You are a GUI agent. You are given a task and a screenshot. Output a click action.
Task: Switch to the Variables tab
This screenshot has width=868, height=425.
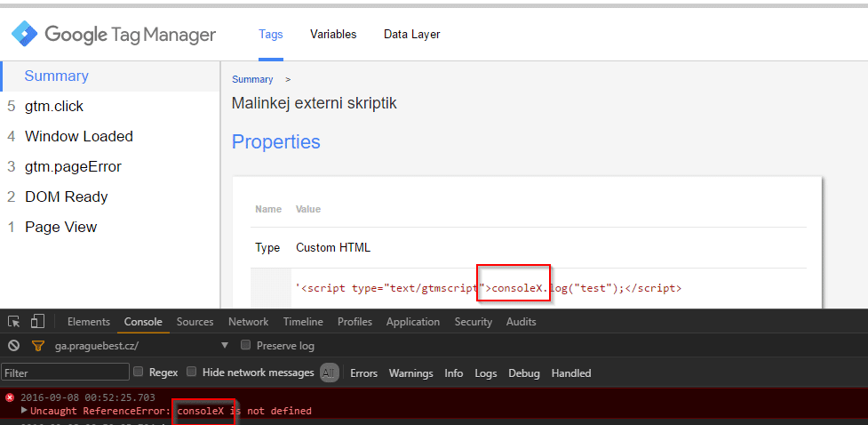click(x=333, y=35)
